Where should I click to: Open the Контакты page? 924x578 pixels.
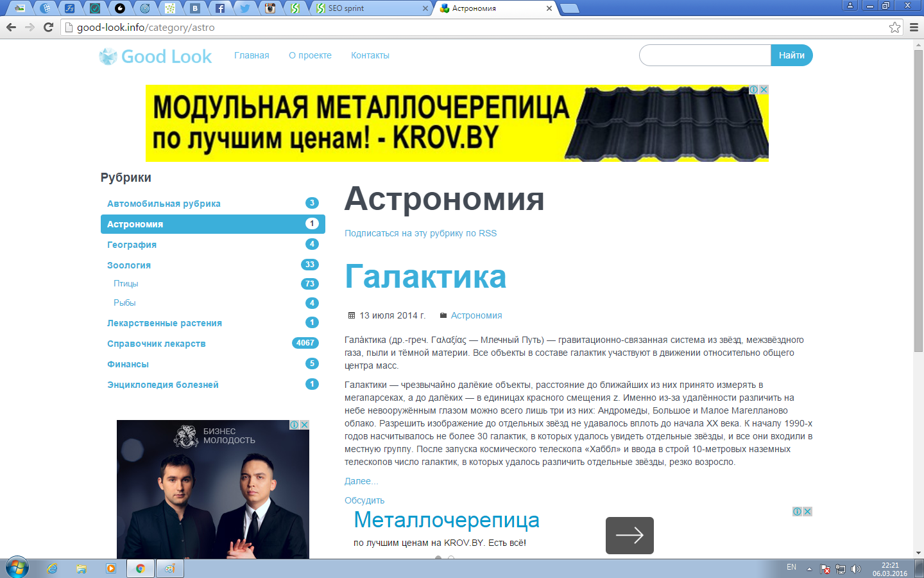coord(370,55)
